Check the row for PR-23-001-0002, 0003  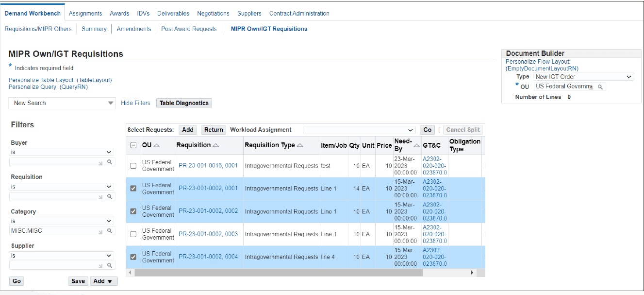(x=133, y=234)
